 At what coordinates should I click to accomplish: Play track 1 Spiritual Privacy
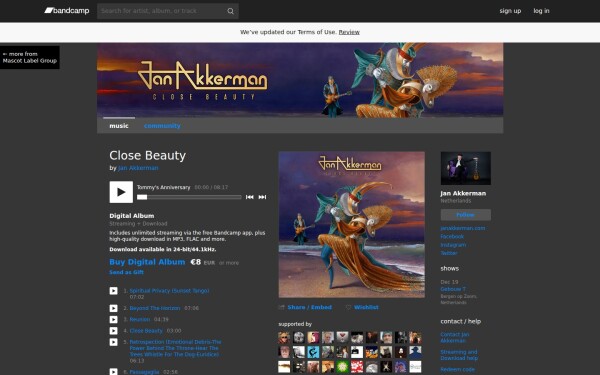click(114, 291)
